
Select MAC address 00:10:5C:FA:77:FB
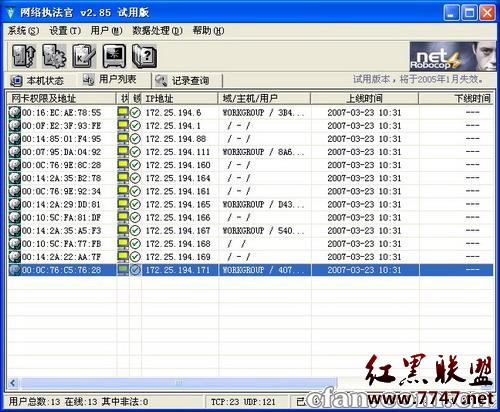pyautogui.click(x=61, y=244)
